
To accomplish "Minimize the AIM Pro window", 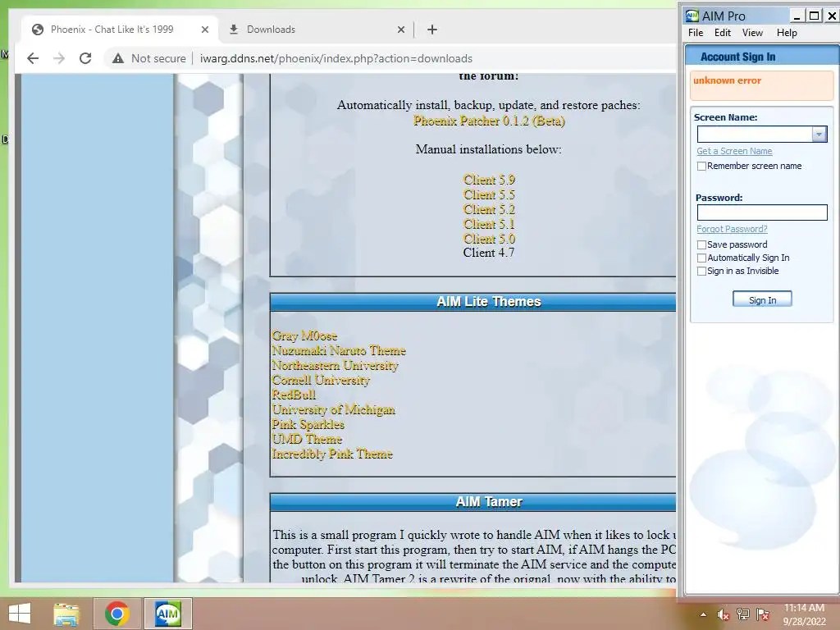I will pyautogui.click(x=797, y=16).
